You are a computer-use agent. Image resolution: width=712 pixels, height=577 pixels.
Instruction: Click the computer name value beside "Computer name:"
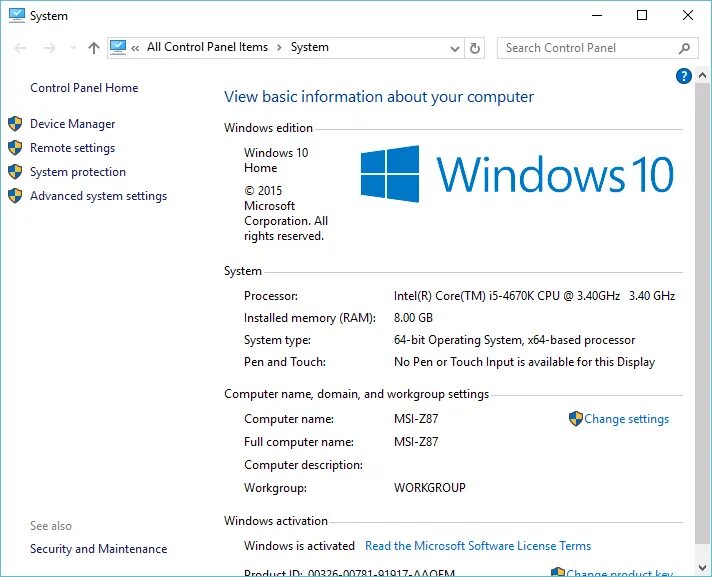coord(416,419)
